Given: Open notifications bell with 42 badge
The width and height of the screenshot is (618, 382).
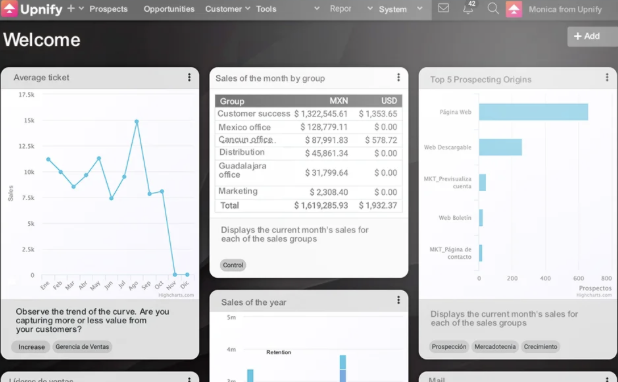Looking at the screenshot, I should (x=468, y=8).
